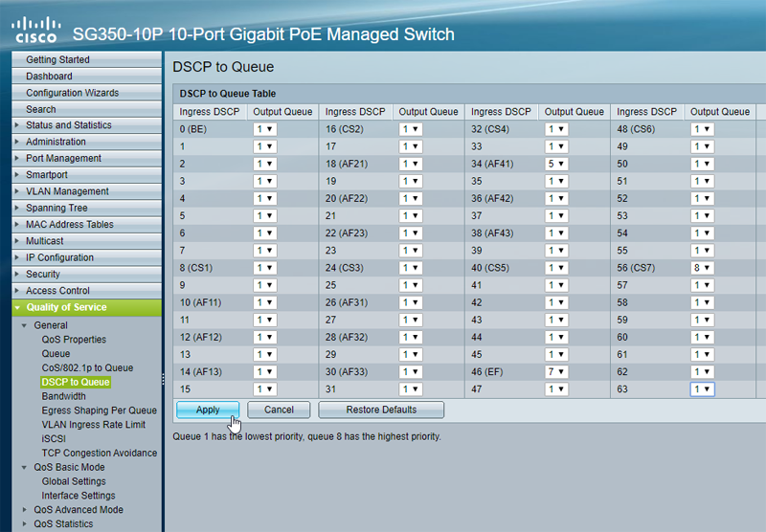The width and height of the screenshot is (766, 532).
Task: Open output queue dropdown for DSCP 31
Action: click(411, 389)
